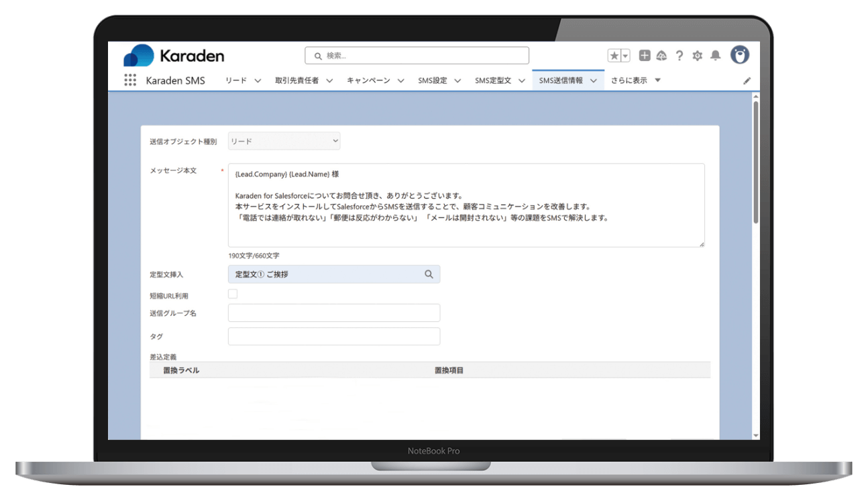Open the さらに表示 menu
The height and width of the screenshot is (499, 868).
(x=635, y=80)
